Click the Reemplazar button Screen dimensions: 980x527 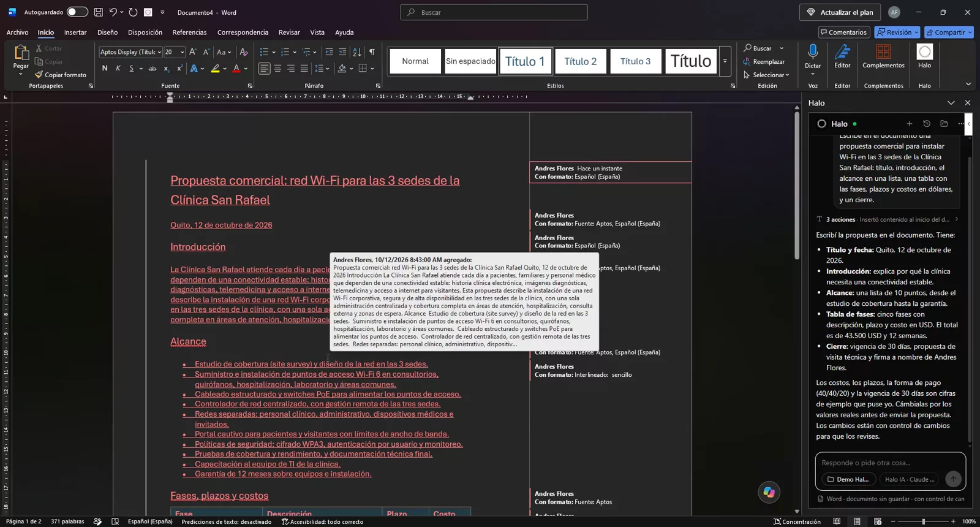(764, 61)
